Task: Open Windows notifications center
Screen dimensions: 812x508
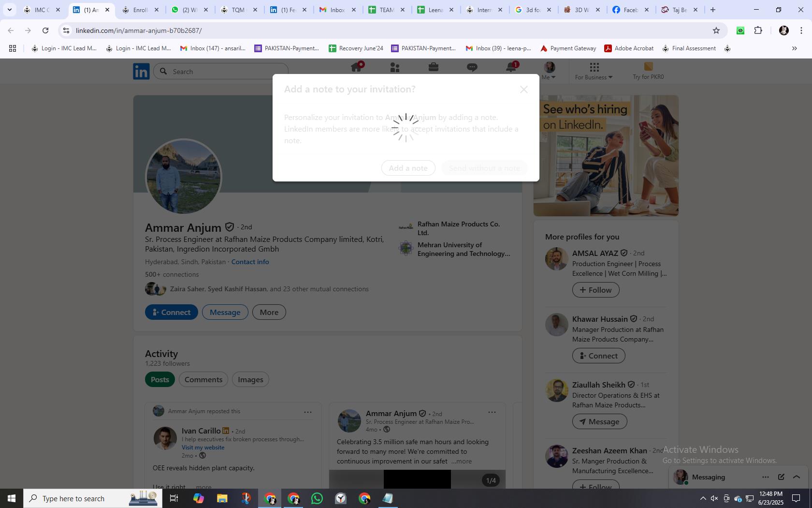Action: [x=796, y=498]
